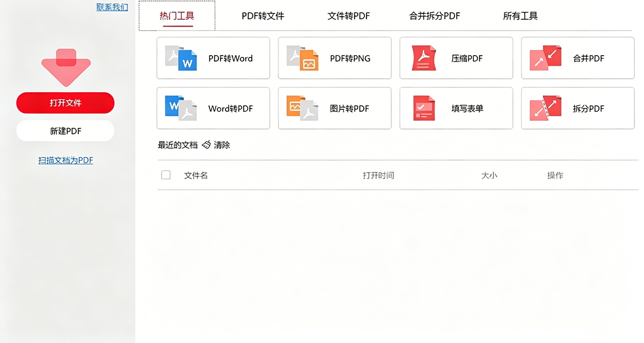
Task: Click the PDF转PNG tool icon
Action: point(303,58)
